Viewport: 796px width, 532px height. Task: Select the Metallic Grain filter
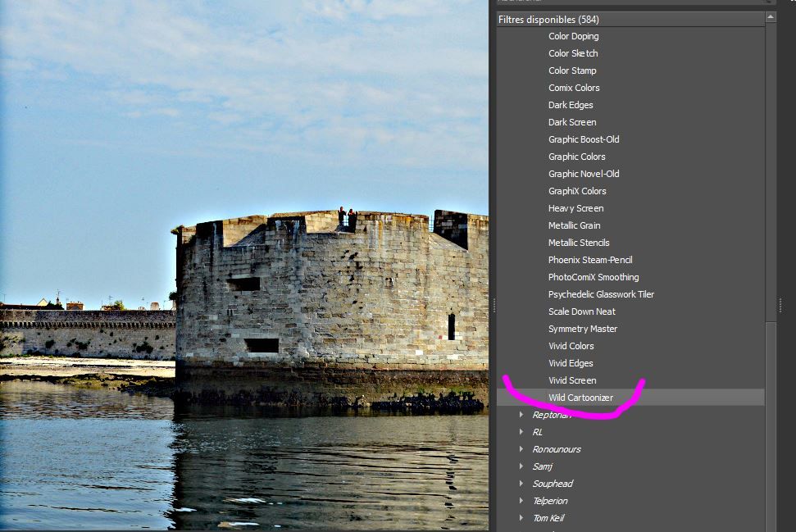(574, 226)
